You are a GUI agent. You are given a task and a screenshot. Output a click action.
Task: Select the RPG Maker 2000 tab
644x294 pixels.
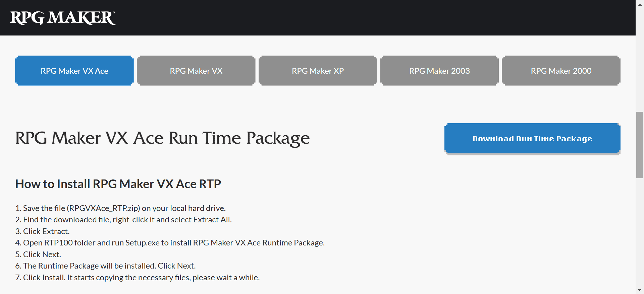click(x=561, y=71)
